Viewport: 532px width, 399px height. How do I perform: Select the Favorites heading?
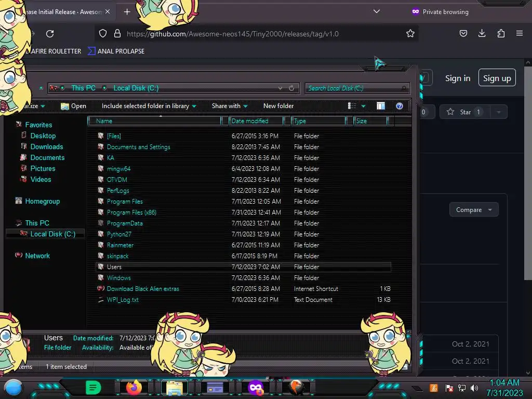[x=38, y=125]
